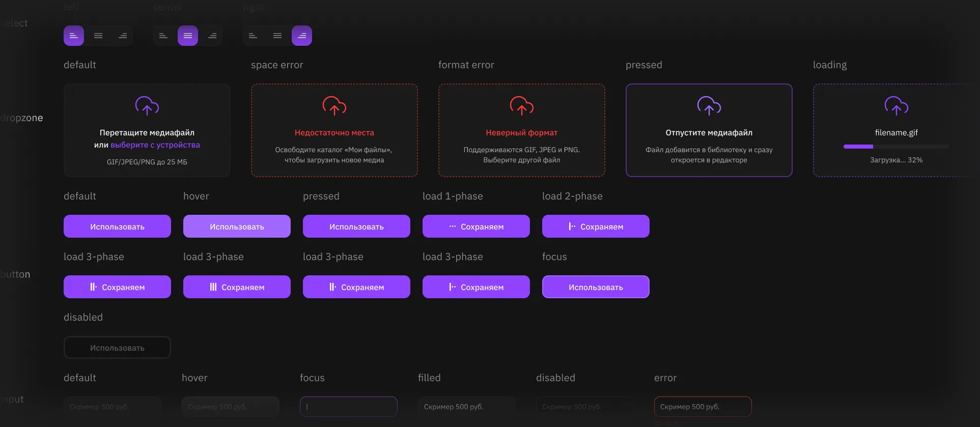Click the 'Использовать' button under the default label
This screenshot has width=980, height=427.
click(x=117, y=226)
